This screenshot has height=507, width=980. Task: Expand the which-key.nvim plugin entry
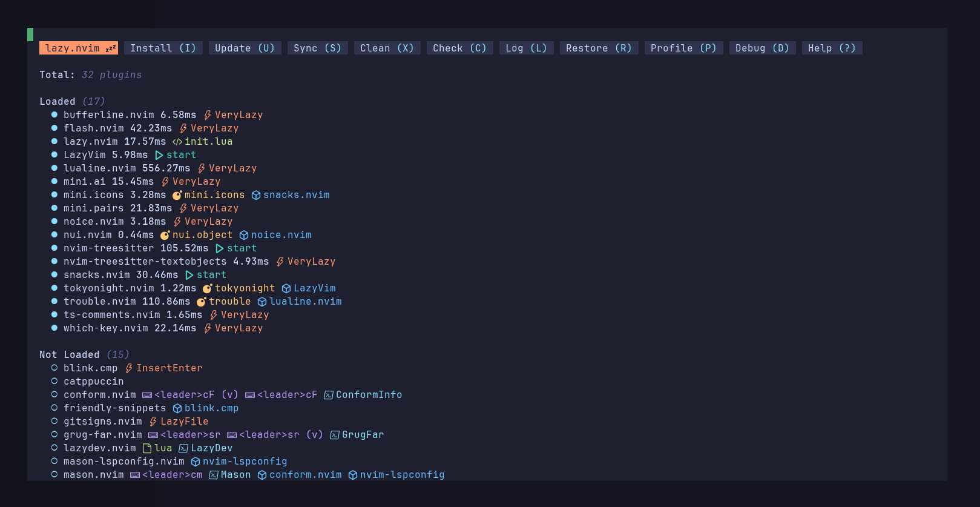(x=106, y=328)
